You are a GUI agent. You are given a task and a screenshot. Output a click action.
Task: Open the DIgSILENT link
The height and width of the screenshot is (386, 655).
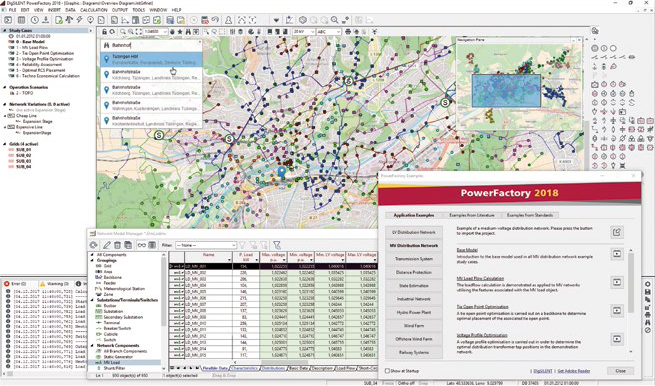click(543, 371)
